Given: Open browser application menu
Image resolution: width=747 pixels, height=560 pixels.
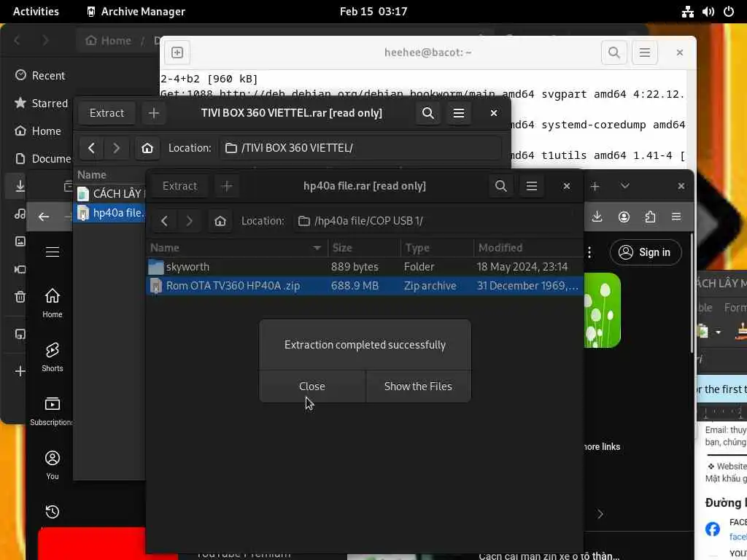Looking at the screenshot, I should tap(676, 217).
